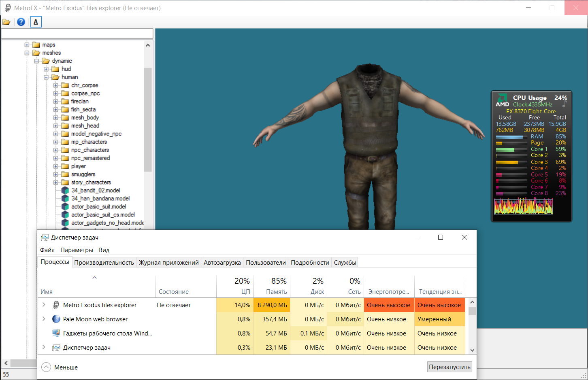This screenshot has width=588, height=380.
Task: Click the player folder icon
Action: [x=65, y=166]
